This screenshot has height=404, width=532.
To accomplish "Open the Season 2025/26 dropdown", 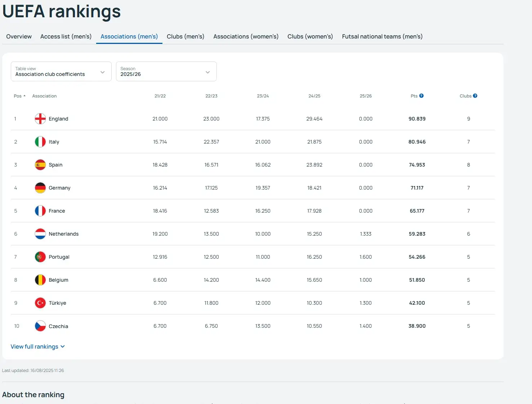I will [x=166, y=72].
